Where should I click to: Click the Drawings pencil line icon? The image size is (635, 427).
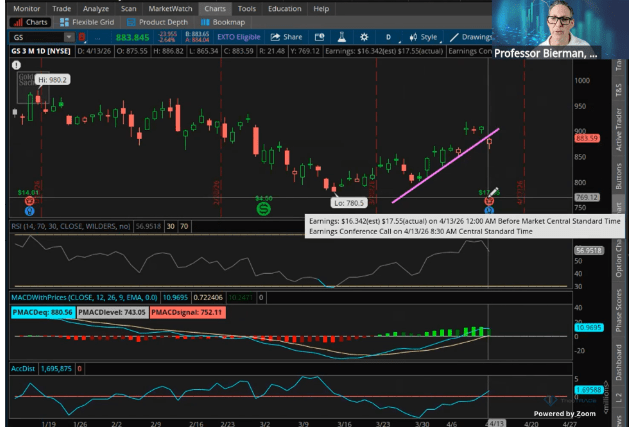tap(454, 37)
